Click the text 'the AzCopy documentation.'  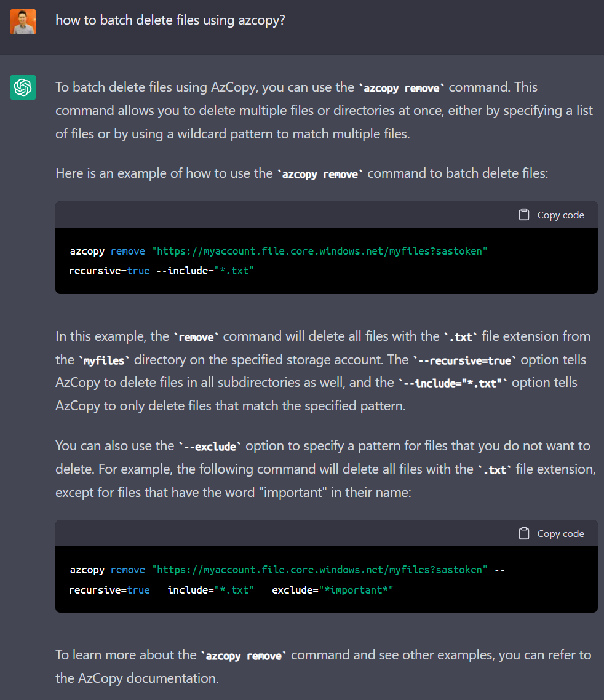pyautogui.click(x=137, y=678)
